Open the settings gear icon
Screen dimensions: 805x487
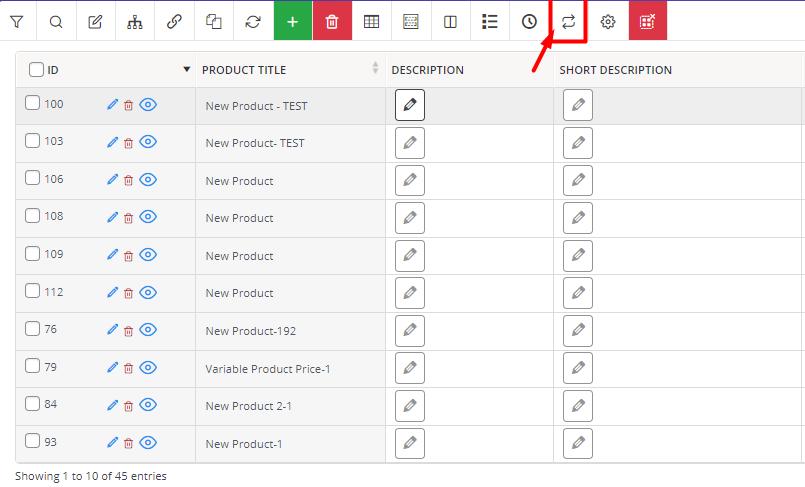tap(608, 22)
